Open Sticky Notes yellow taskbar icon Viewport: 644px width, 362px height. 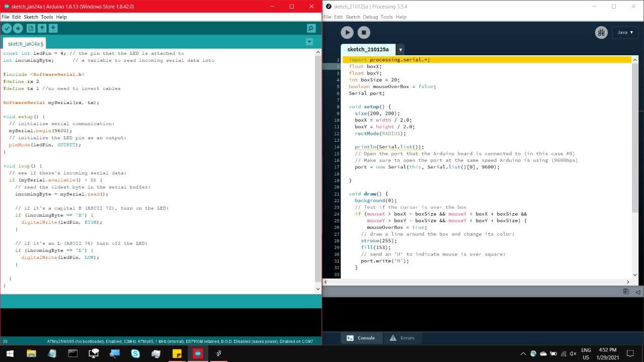tap(177, 353)
